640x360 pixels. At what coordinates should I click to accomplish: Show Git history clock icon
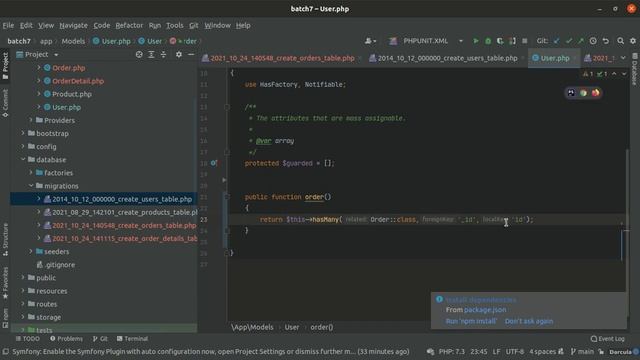tap(593, 41)
